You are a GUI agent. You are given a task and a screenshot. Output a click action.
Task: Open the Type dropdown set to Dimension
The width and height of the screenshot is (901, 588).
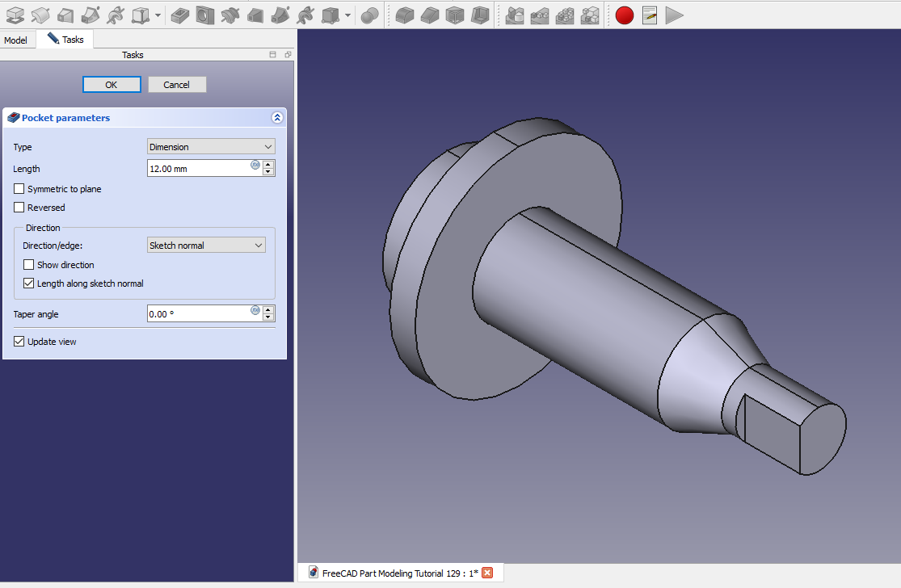pyautogui.click(x=211, y=147)
